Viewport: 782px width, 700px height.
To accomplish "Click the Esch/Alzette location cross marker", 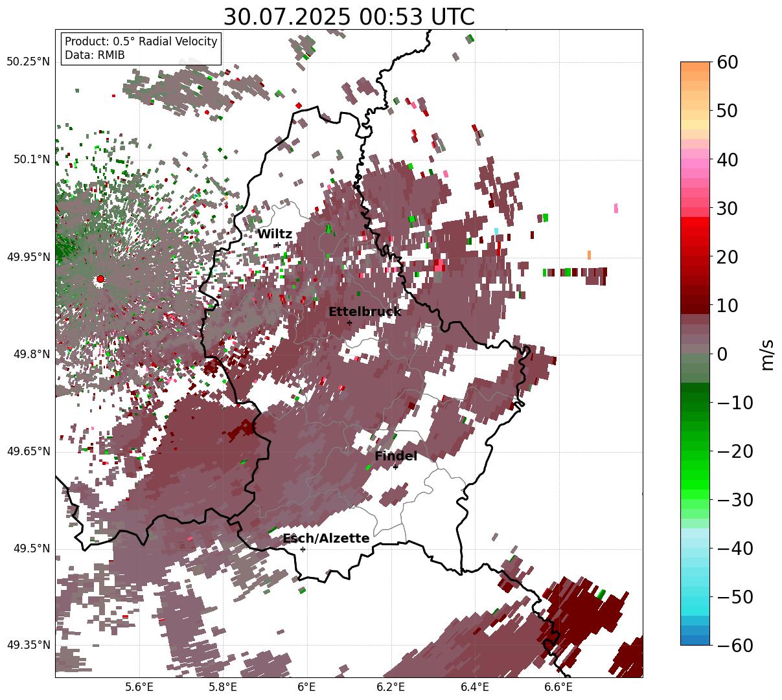I will point(303,549).
